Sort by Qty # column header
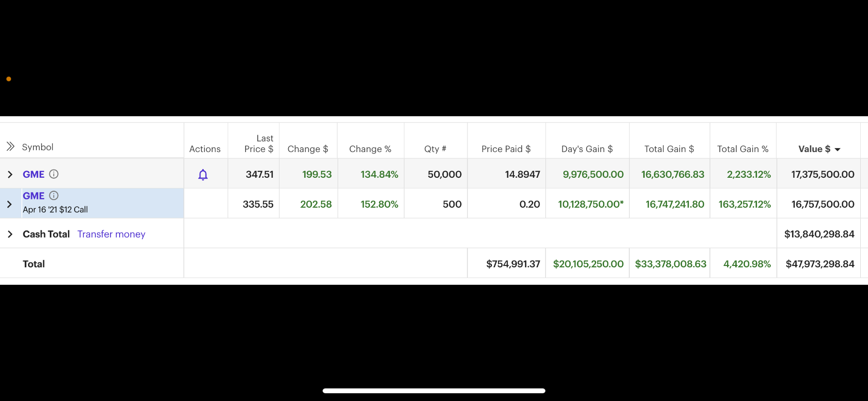 435,149
